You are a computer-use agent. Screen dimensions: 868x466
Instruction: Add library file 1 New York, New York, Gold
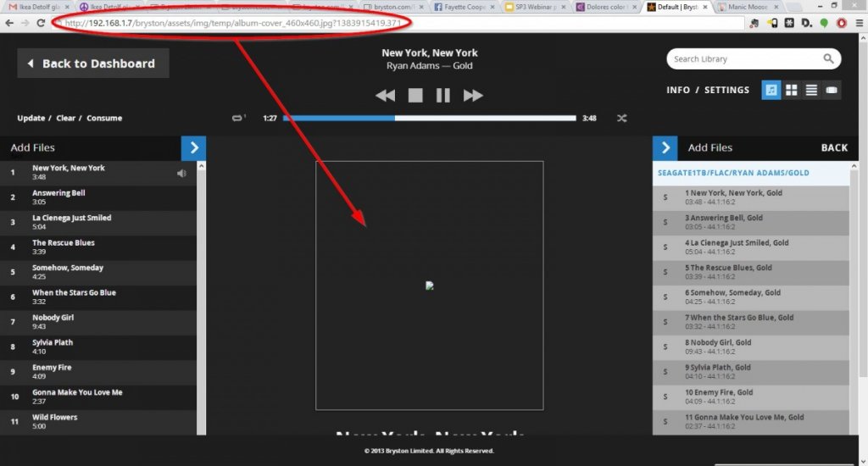pos(751,197)
